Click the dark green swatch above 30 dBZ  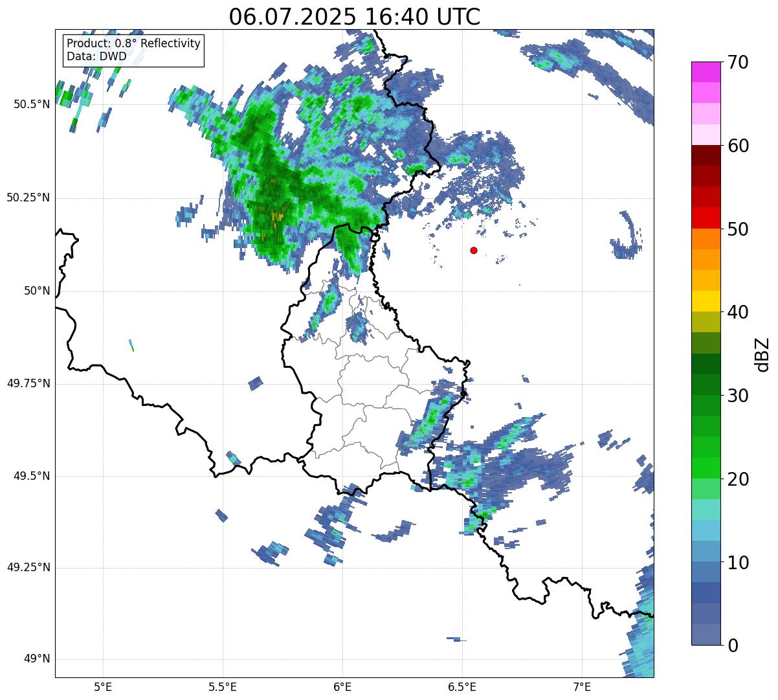[x=706, y=364]
